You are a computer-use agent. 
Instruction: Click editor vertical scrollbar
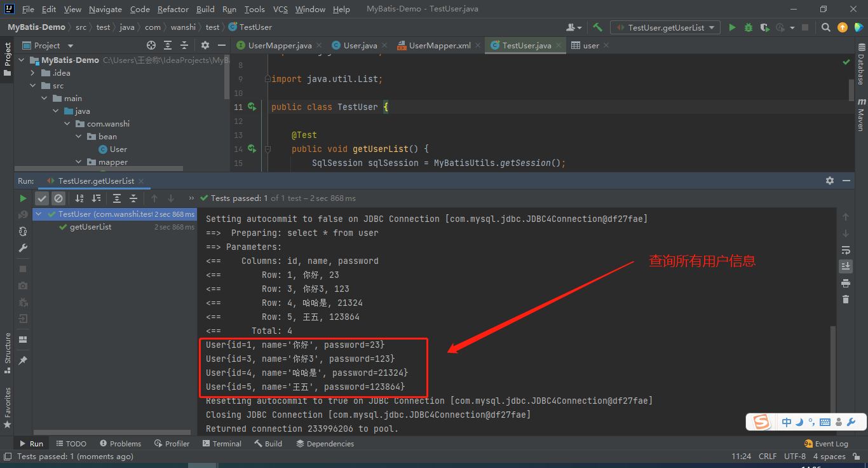coord(851,90)
